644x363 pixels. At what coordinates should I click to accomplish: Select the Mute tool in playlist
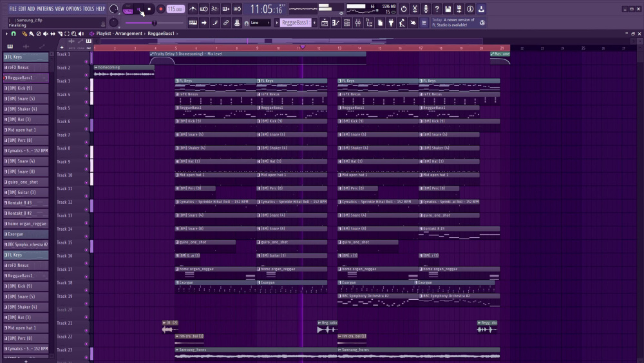coord(46,34)
